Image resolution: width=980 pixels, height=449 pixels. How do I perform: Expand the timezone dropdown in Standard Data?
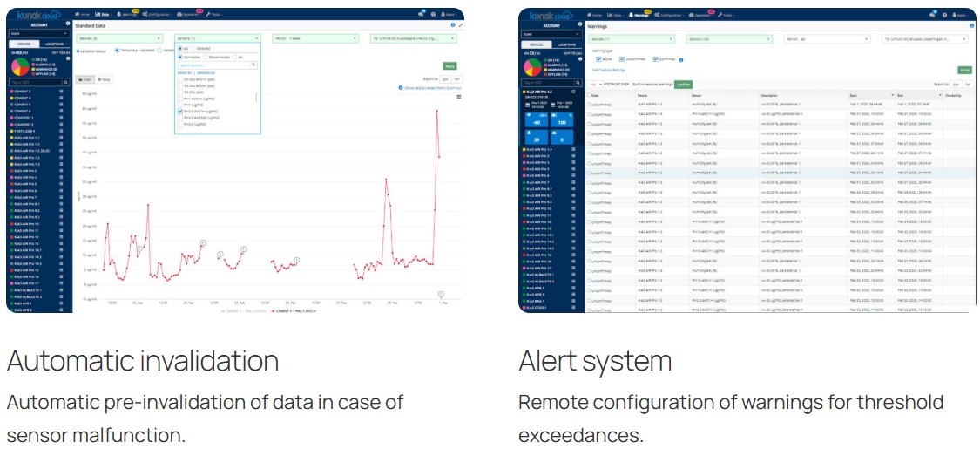(x=414, y=38)
